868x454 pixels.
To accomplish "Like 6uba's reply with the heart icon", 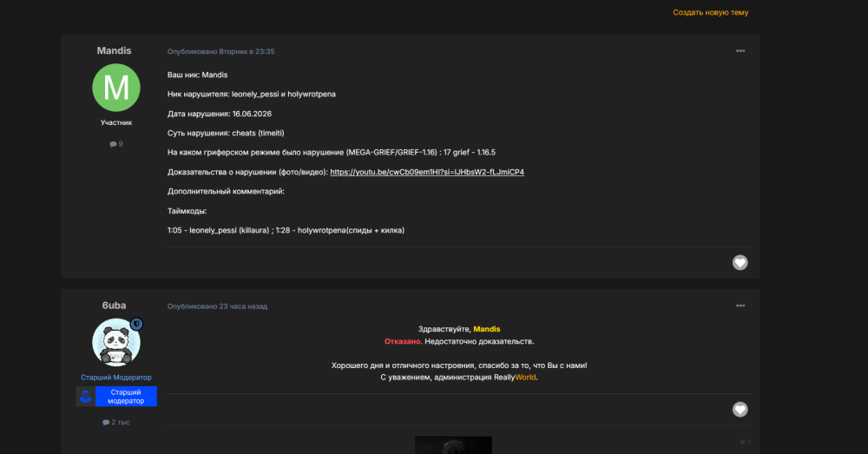I will pos(740,409).
